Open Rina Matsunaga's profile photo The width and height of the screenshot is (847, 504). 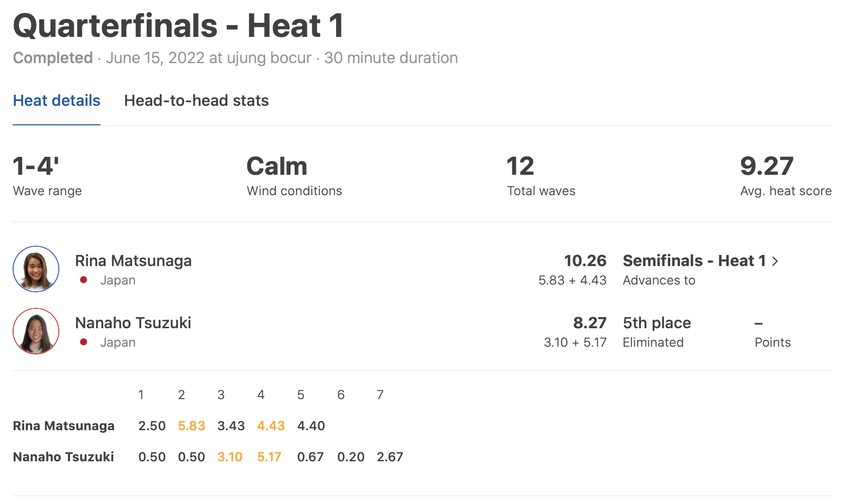pyautogui.click(x=36, y=269)
